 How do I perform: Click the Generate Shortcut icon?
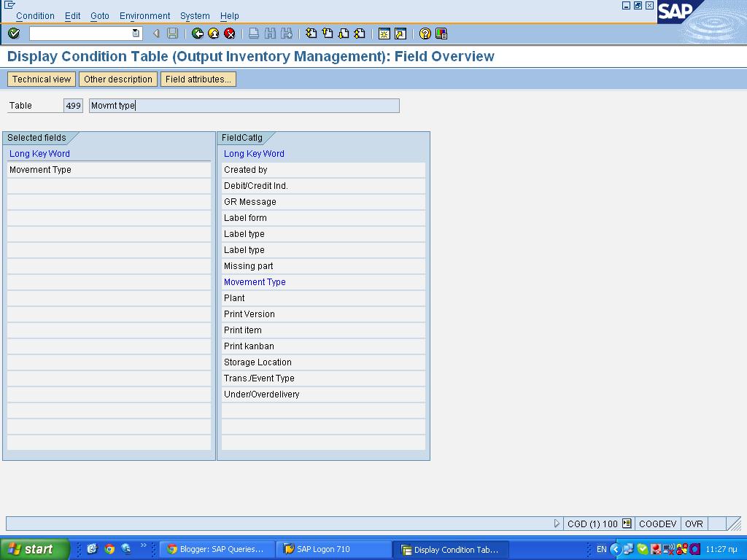(x=400, y=34)
